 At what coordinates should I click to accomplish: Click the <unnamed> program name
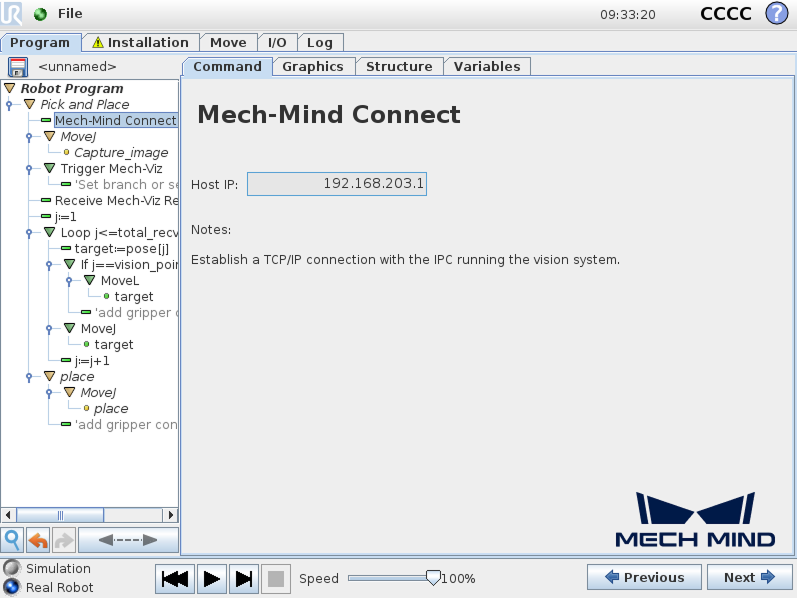click(x=77, y=67)
